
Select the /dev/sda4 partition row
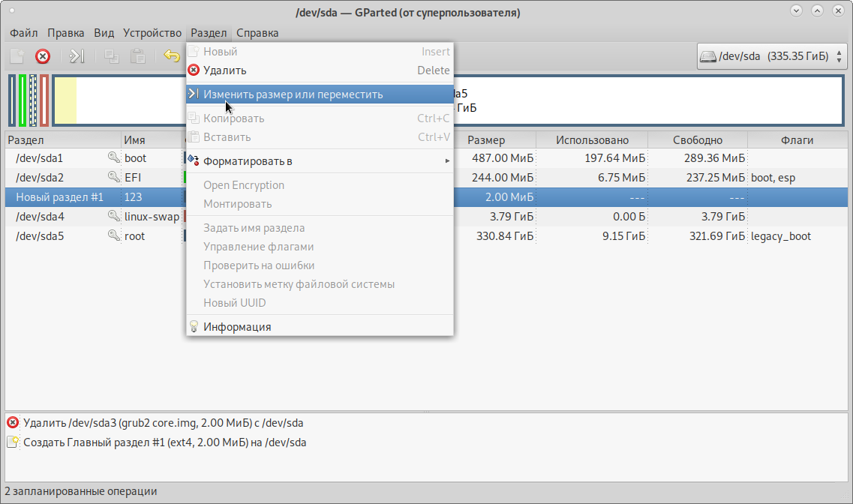tap(426, 217)
